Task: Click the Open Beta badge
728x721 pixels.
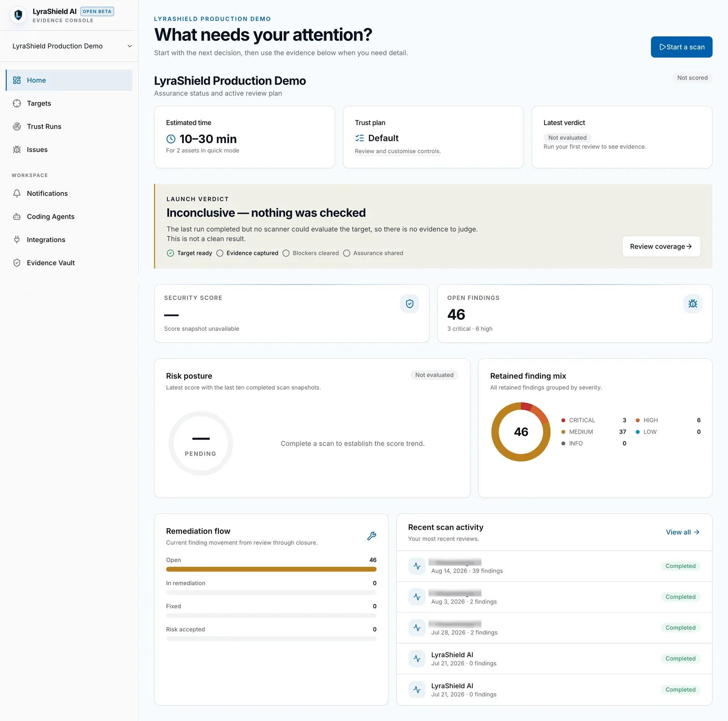Action: point(97,11)
